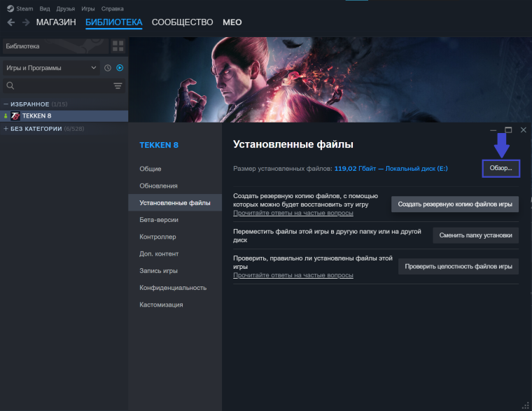Open the Доп. контент section
Viewport: 532px width, 411px height.
159,253
